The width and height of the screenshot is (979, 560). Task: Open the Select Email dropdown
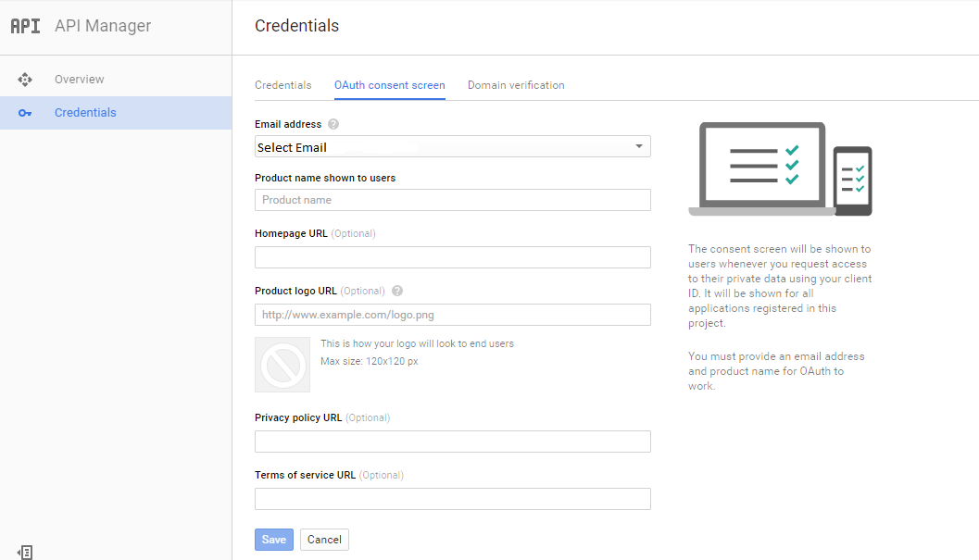click(453, 147)
